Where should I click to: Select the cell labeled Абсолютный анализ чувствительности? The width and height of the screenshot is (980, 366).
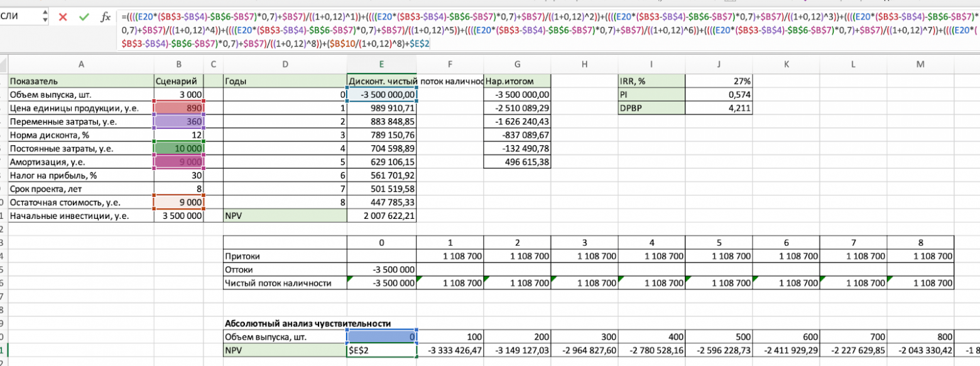click(286, 323)
